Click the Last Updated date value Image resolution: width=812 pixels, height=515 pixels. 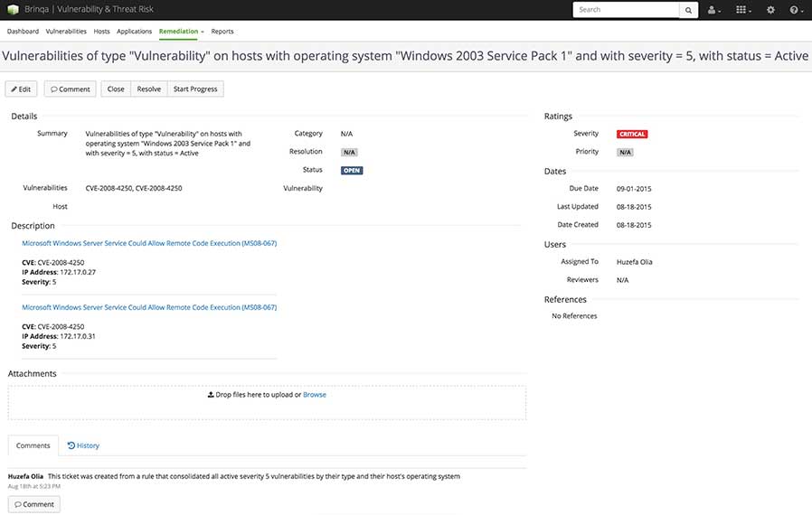click(634, 207)
